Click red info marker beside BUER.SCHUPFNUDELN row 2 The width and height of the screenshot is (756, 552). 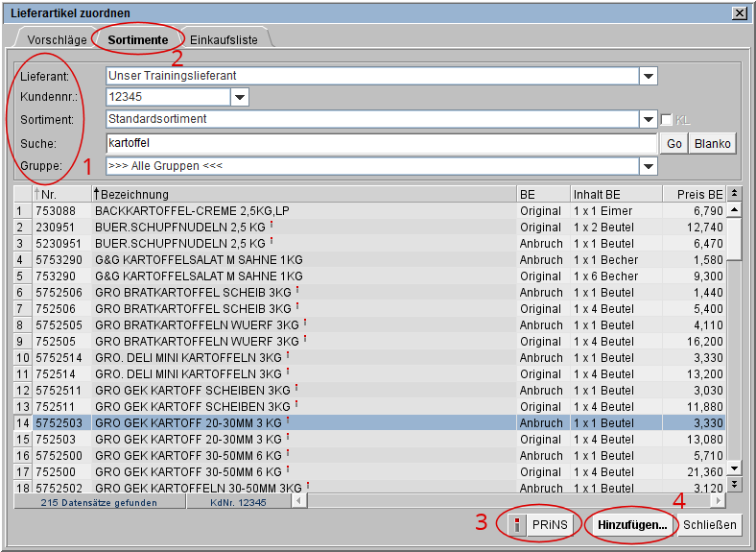272,225
